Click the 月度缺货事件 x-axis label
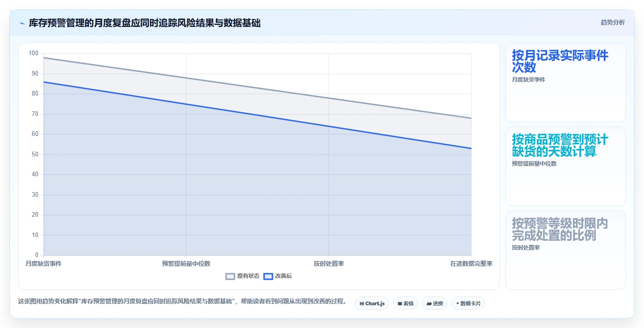This screenshot has height=328, width=644. coord(44,264)
